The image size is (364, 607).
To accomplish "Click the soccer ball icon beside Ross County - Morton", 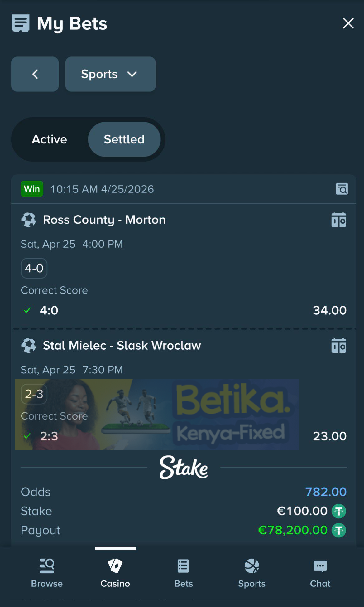I will pyautogui.click(x=29, y=220).
